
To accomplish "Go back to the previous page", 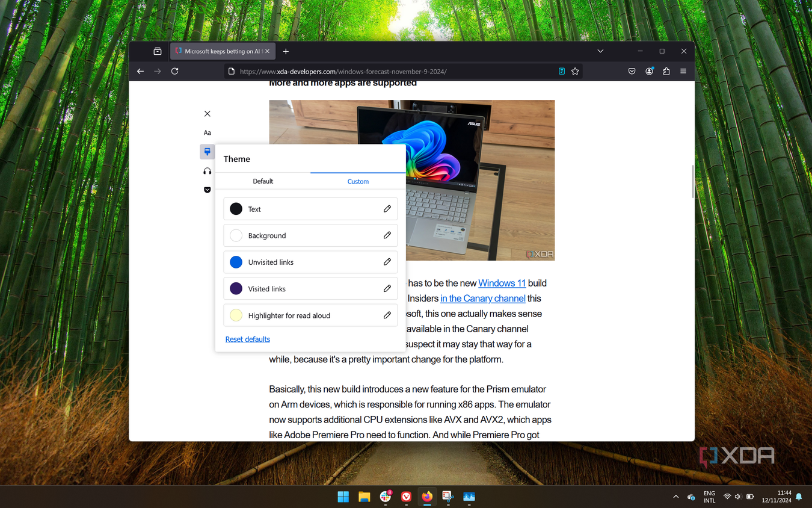I will 140,71.
